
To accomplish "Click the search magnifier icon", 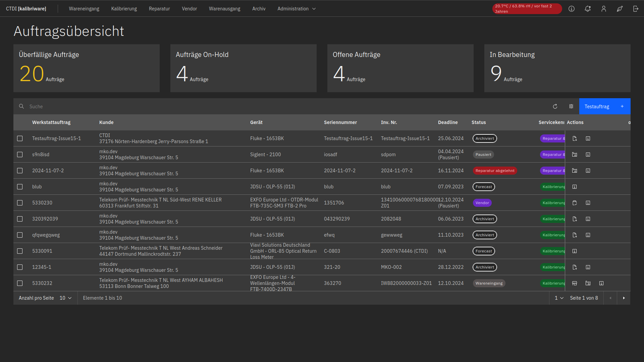I will pos(21,106).
